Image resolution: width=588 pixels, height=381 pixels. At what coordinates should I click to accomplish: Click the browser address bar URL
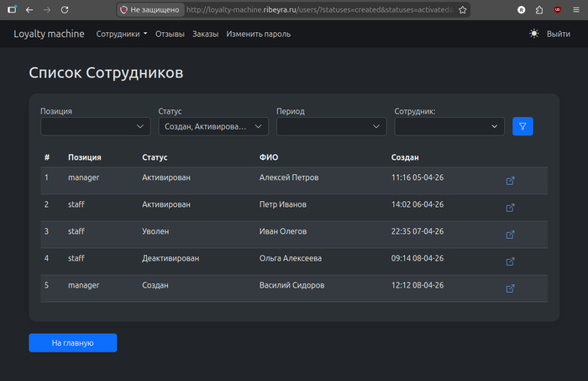(x=319, y=9)
